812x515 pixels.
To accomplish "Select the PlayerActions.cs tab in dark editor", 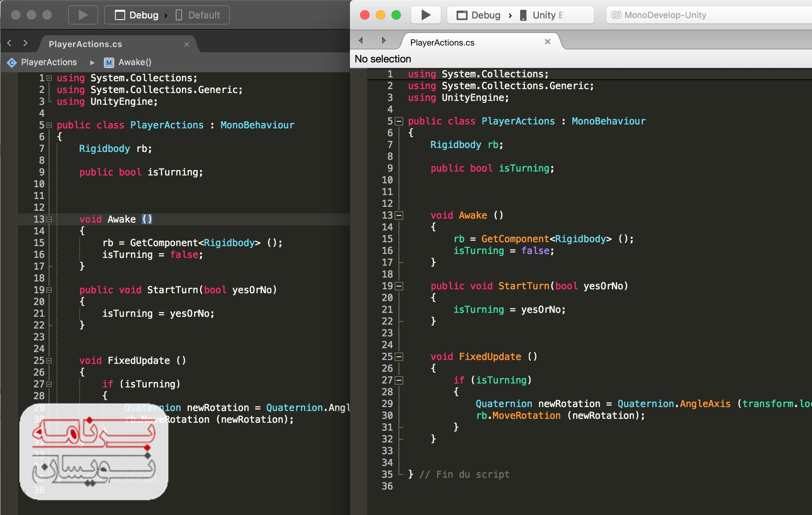I will [x=85, y=44].
